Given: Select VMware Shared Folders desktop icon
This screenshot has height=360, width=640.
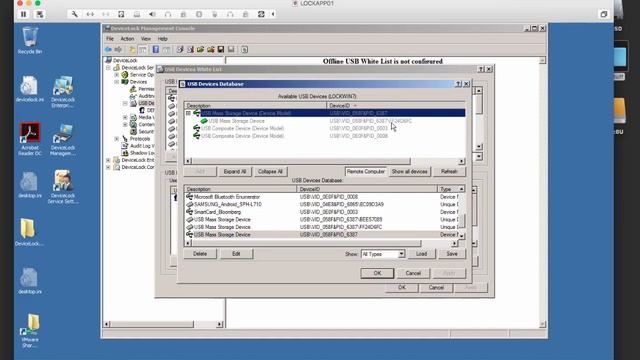Looking at the screenshot, I should 30,331.
